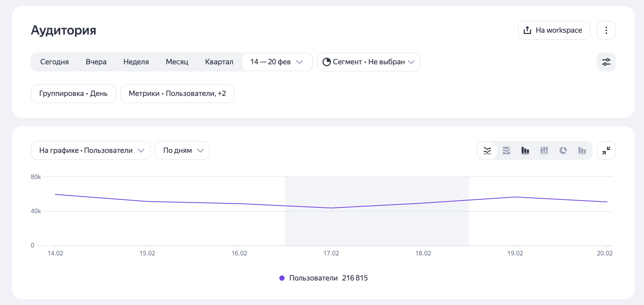The image size is (644, 305).
Task: Open the По дням dropdown
Action: 182,151
